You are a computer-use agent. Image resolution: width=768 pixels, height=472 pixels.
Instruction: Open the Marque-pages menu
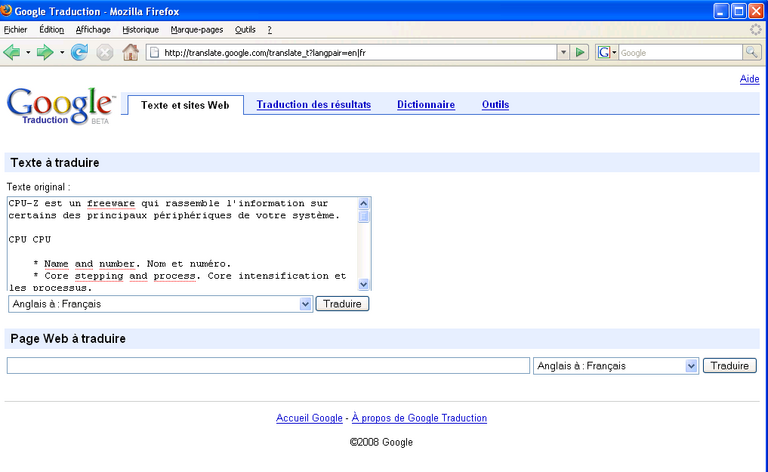[x=196, y=29]
